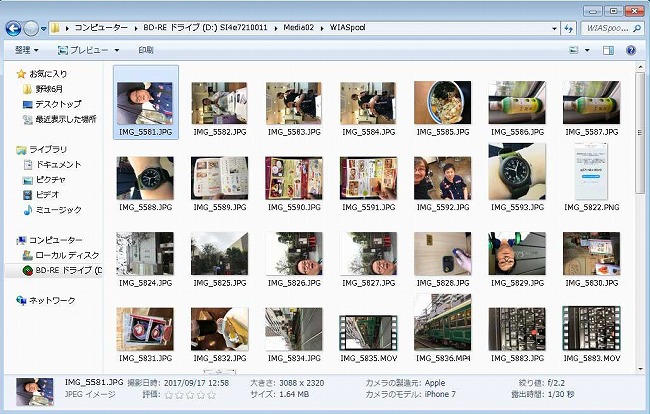Click the change view icon in toolbar
Screen dimensions: 650x414
coord(572,49)
